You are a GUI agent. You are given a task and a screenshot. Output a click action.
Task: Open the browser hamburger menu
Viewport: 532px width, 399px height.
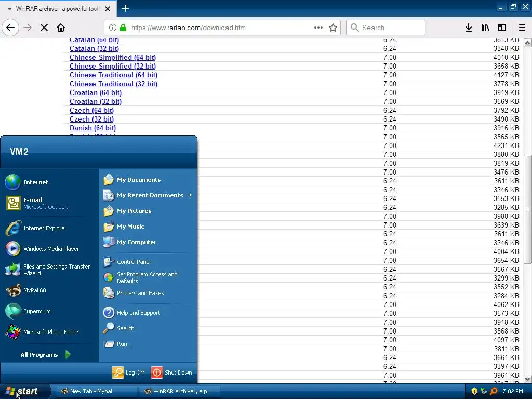pyautogui.click(x=522, y=28)
